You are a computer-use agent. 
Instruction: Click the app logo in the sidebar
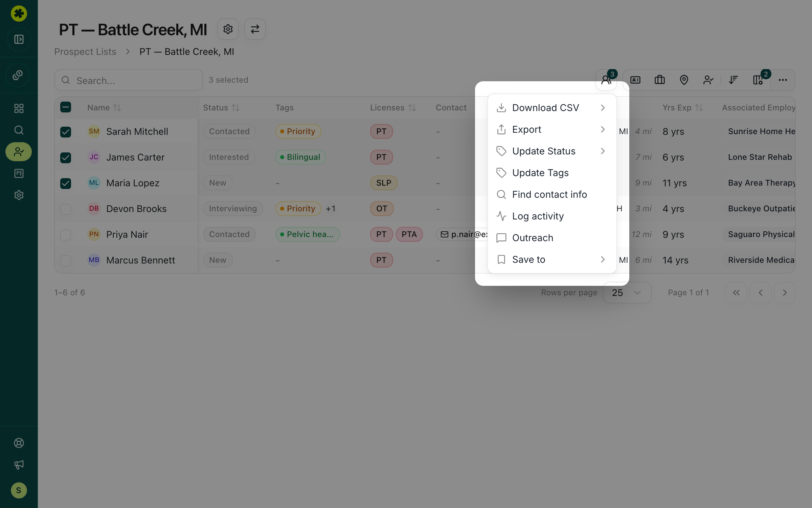click(19, 14)
